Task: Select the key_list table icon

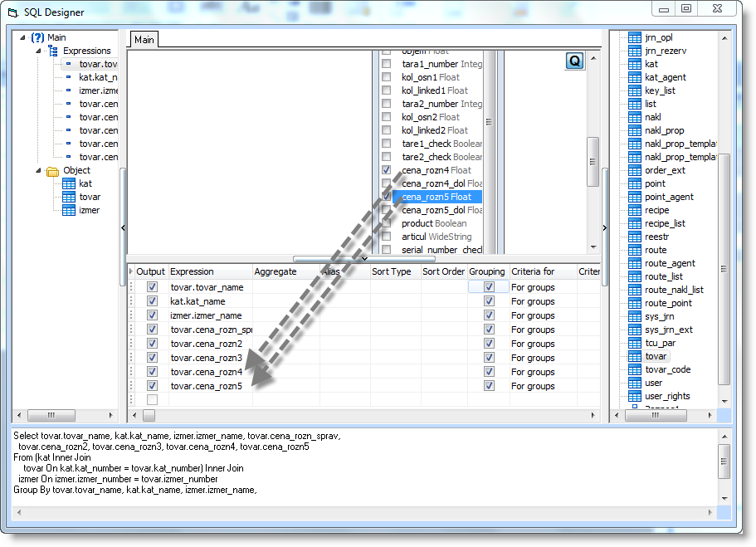Action: pyautogui.click(x=635, y=90)
